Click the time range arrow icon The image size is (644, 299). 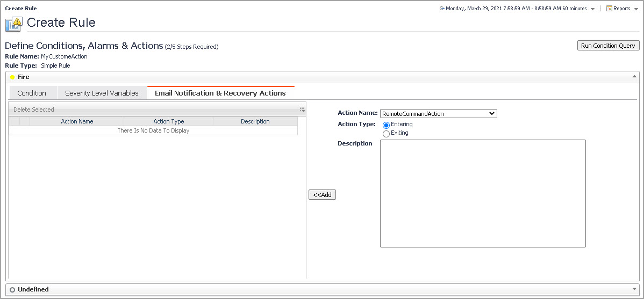(442, 9)
